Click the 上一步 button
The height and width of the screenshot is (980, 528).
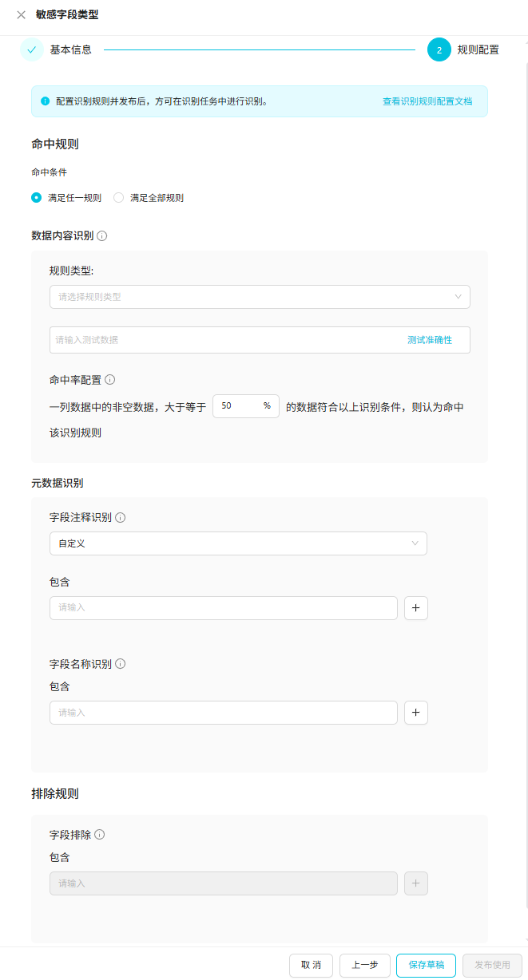coord(364,965)
